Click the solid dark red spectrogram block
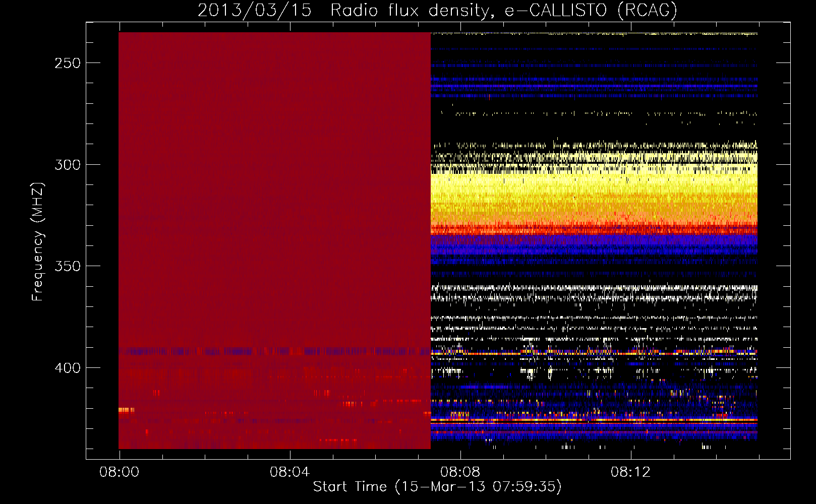 pos(274,240)
